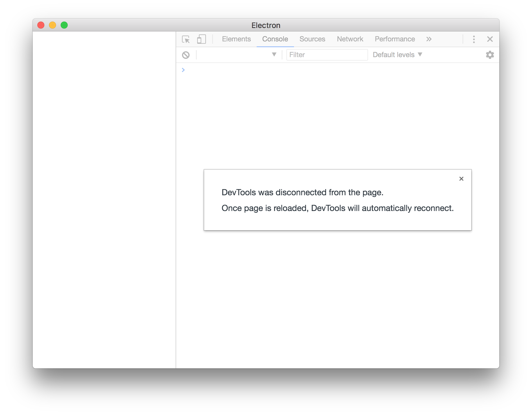Screen dimensions: 532x415
Task: Select the Console tab
Action: (275, 39)
